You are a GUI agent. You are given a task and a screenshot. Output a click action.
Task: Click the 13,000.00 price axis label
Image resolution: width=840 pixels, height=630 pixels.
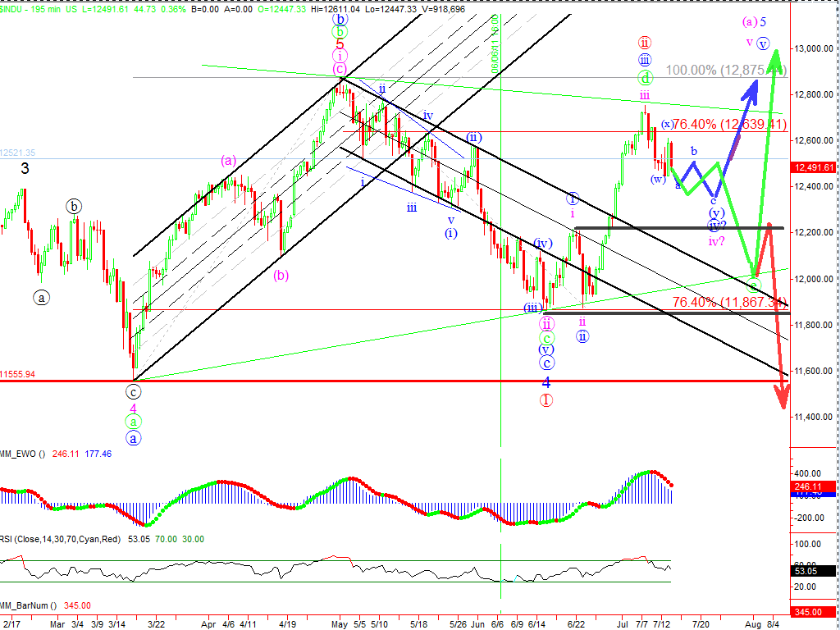click(813, 49)
